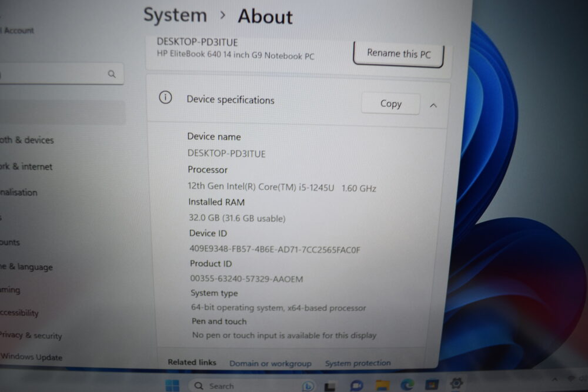Click the Rename this PC button
This screenshot has width=588, height=392.
pyautogui.click(x=399, y=54)
